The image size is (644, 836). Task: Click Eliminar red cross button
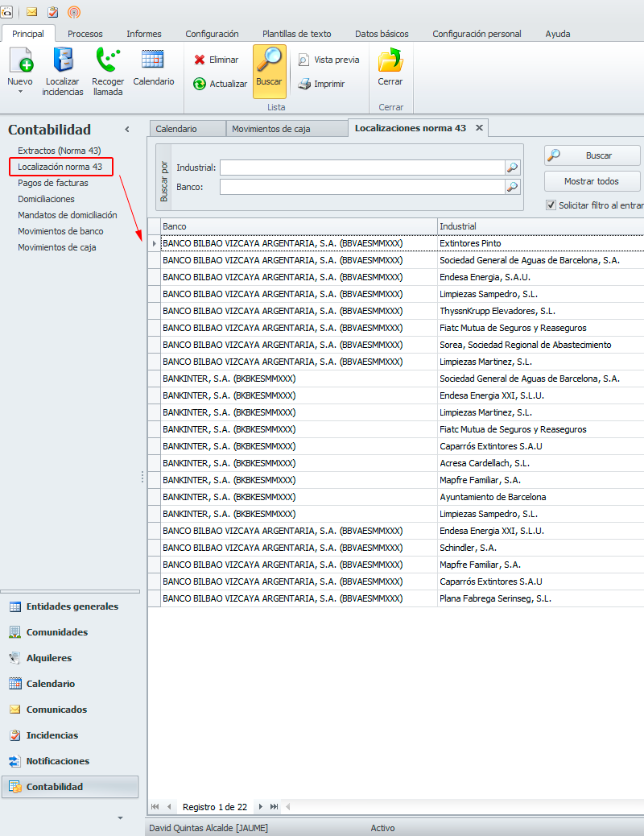[x=216, y=60]
